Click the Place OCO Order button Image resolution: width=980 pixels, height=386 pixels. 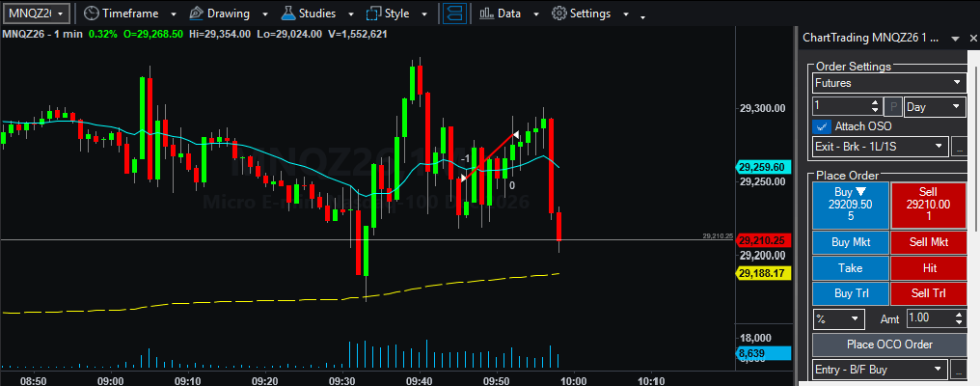889,345
